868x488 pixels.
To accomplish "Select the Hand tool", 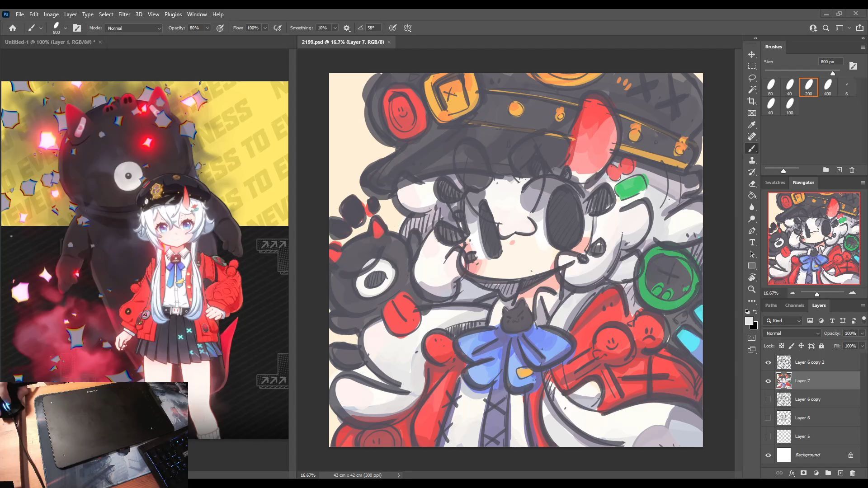I will click(x=752, y=277).
